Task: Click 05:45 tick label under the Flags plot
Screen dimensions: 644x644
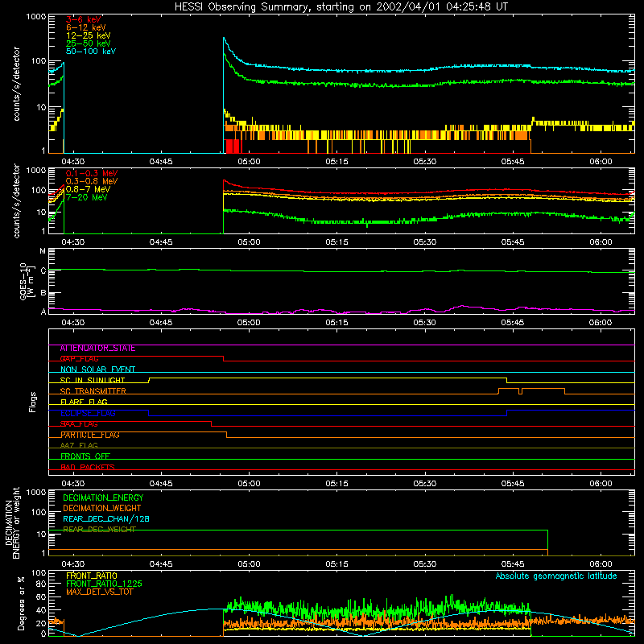Action: pyautogui.click(x=513, y=484)
